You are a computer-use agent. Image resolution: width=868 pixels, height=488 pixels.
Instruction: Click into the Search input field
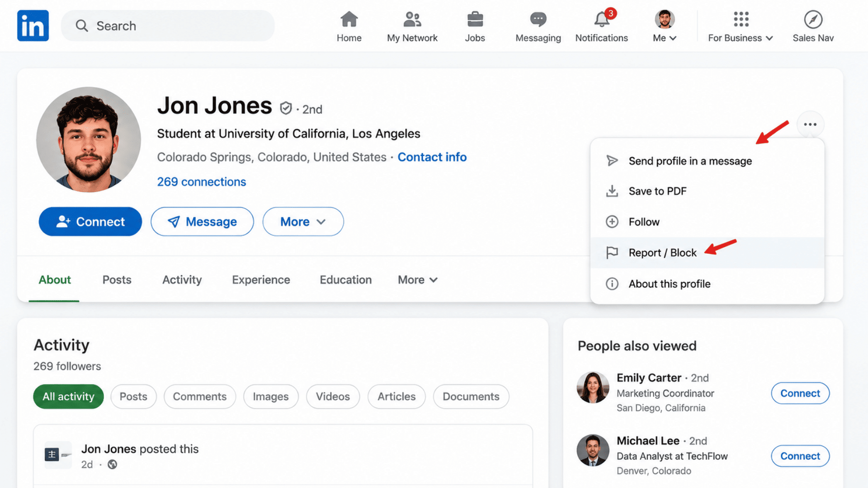point(168,26)
